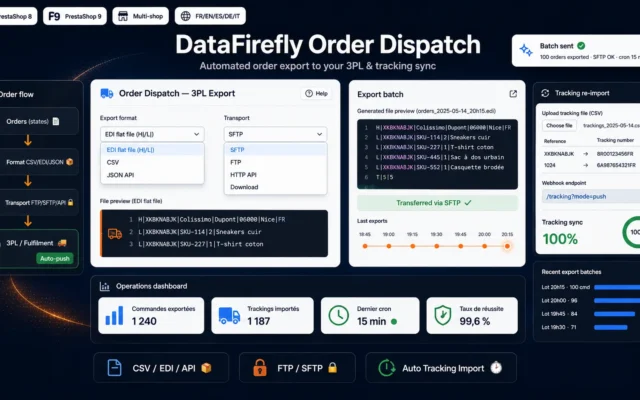Viewport: 640px width, 400px height.
Task: Click the yellow lock emoji after FTP / SFTP
Action: [x=333, y=368]
